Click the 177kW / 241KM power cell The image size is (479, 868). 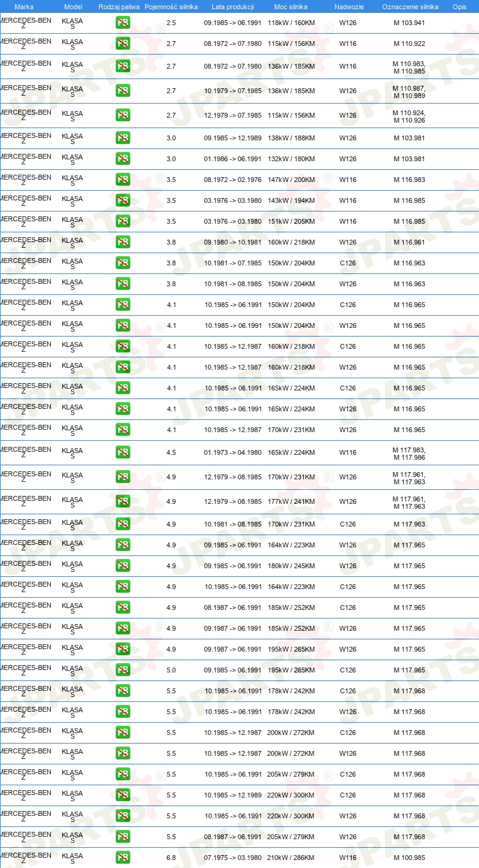coord(291,501)
